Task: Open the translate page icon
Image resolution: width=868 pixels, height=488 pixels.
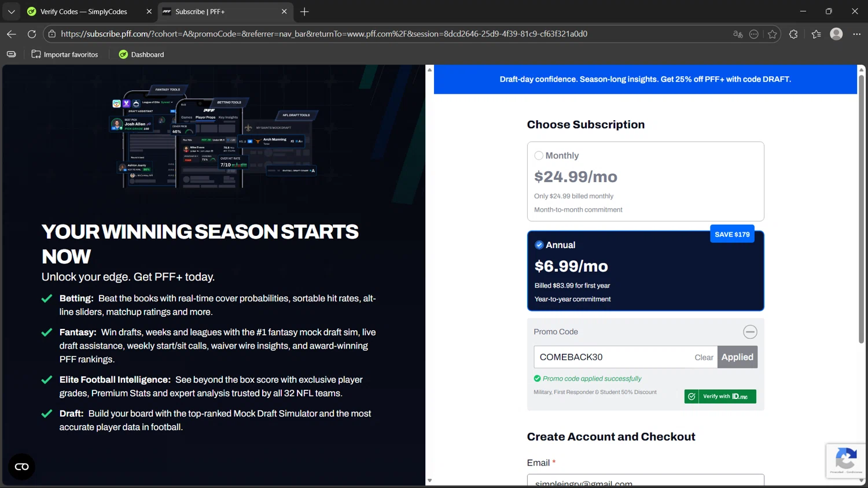Action: pyautogui.click(x=738, y=34)
